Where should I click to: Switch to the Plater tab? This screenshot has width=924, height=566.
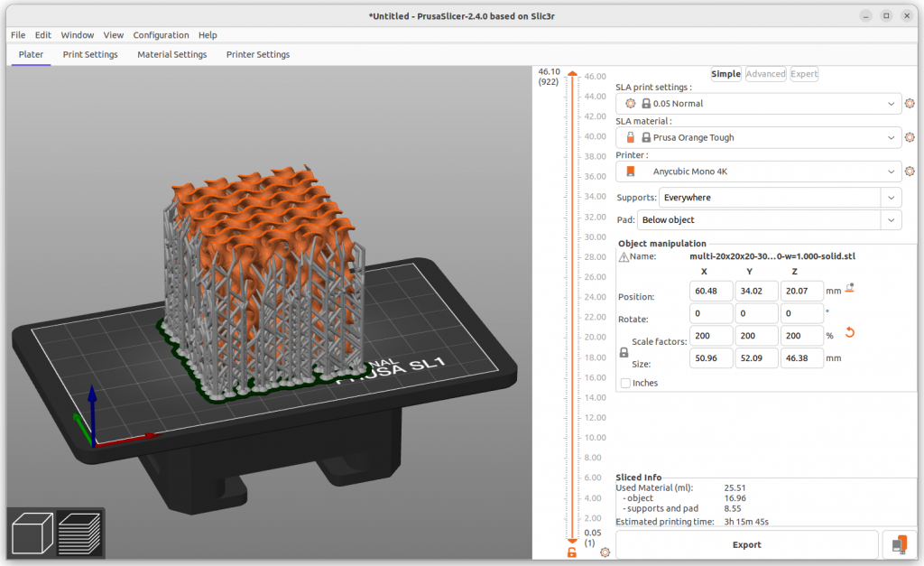tap(31, 54)
